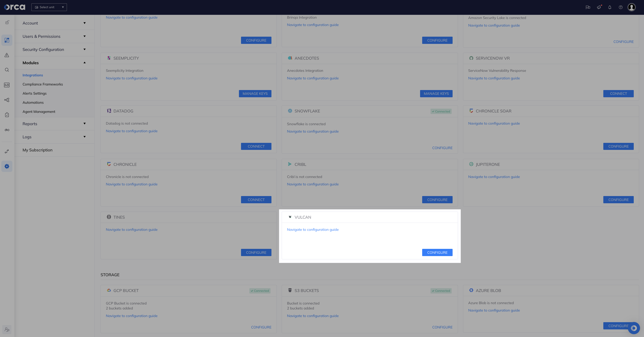644x337 pixels.
Task: Open the Select unit dropdown
Action: pos(49,7)
